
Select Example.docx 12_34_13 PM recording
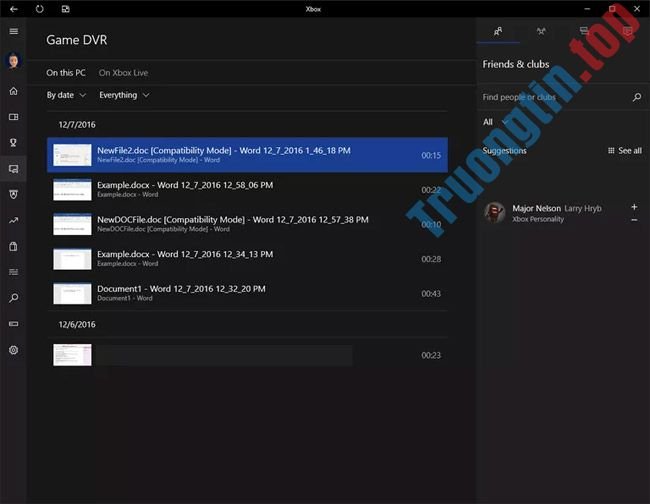(x=247, y=259)
